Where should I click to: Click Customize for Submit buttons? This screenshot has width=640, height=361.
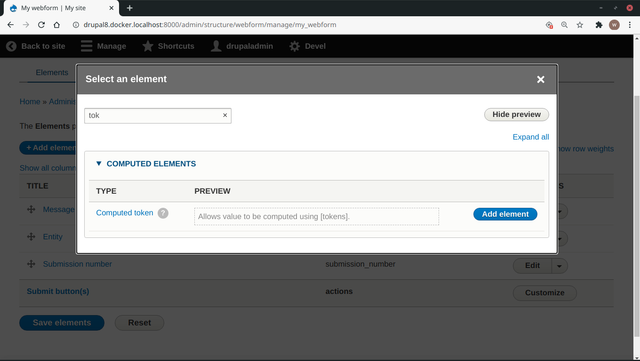[544, 293]
